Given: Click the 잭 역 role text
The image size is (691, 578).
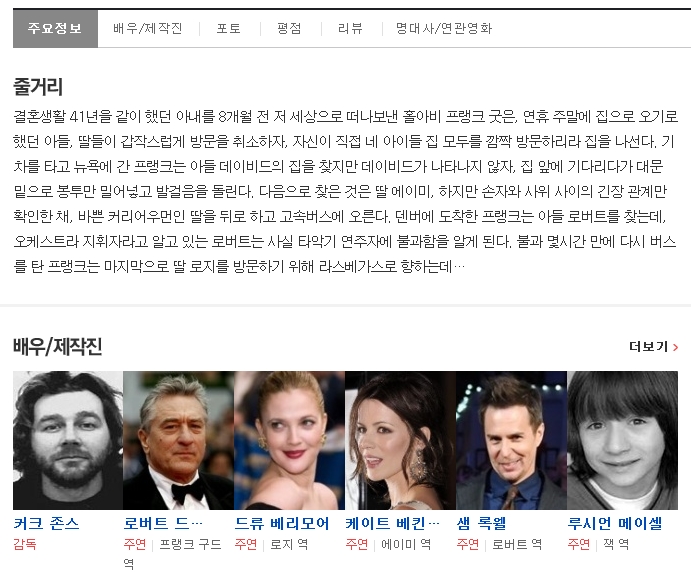Looking at the screenshot, I should 616,545.
